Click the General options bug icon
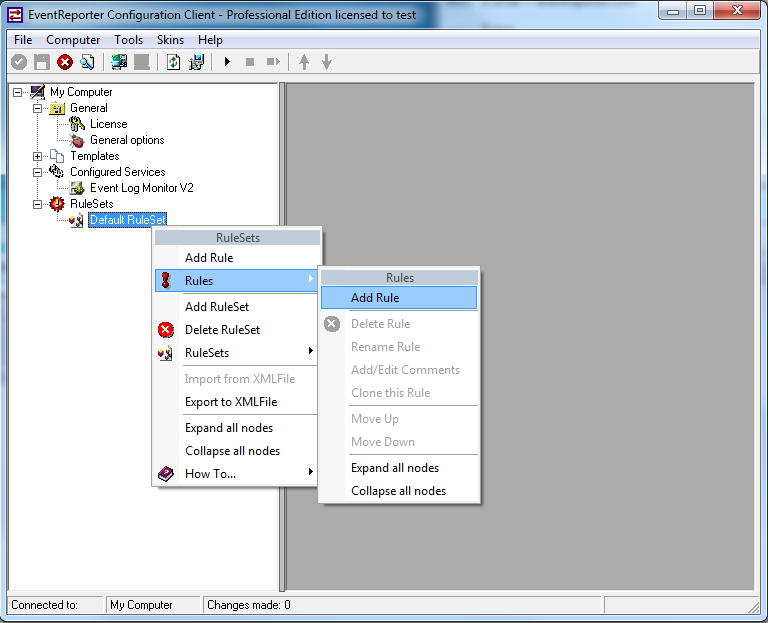 tap(77, 141)
